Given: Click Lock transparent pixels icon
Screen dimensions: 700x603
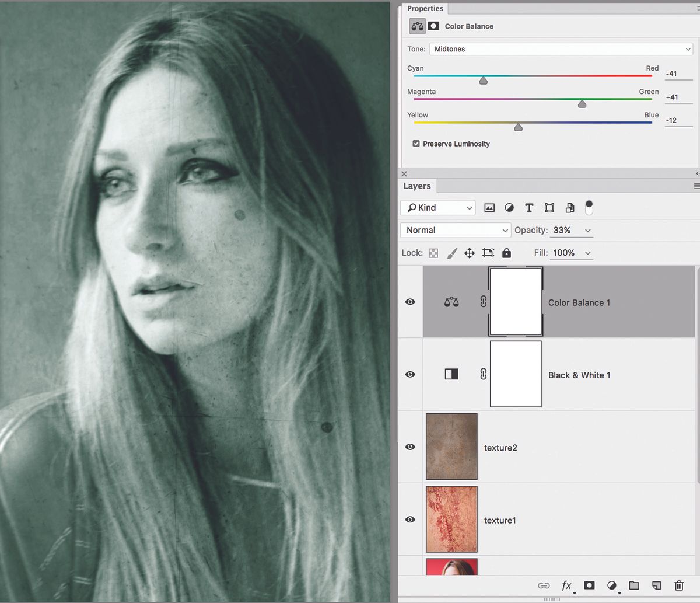Looking at the screenshot, I should tap(433, 253).
